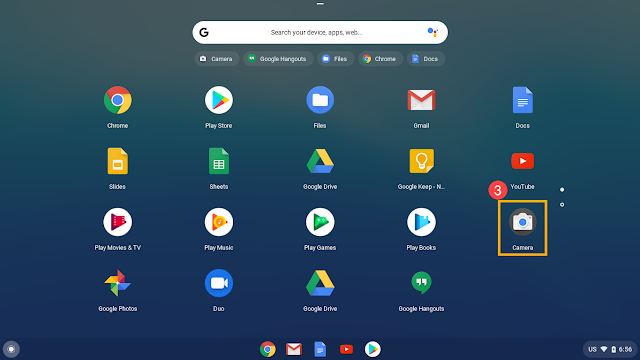Open YouTube from the shelf

pos(346,349)
